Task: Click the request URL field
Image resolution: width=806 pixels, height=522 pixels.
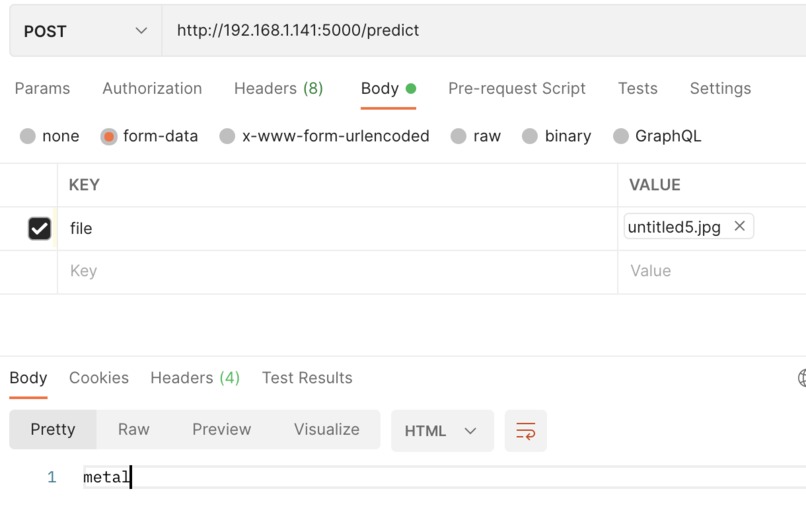Action: click(483, 31)
